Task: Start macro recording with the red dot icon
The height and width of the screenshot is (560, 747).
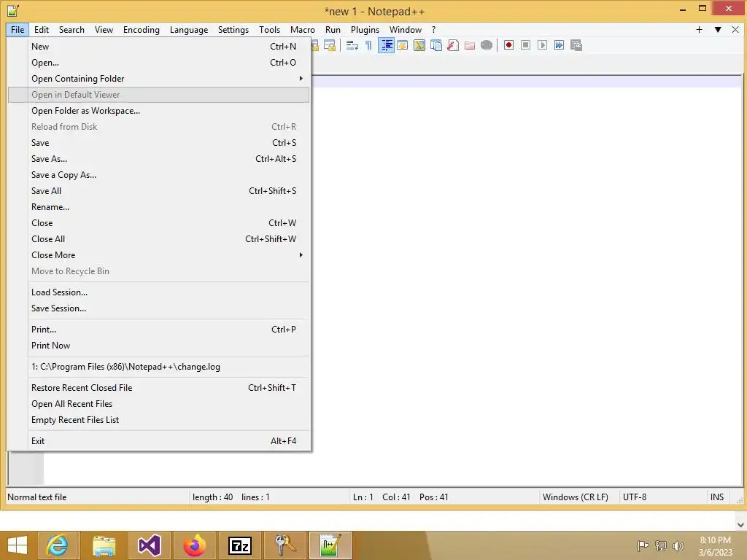Action: click(508, 45)
